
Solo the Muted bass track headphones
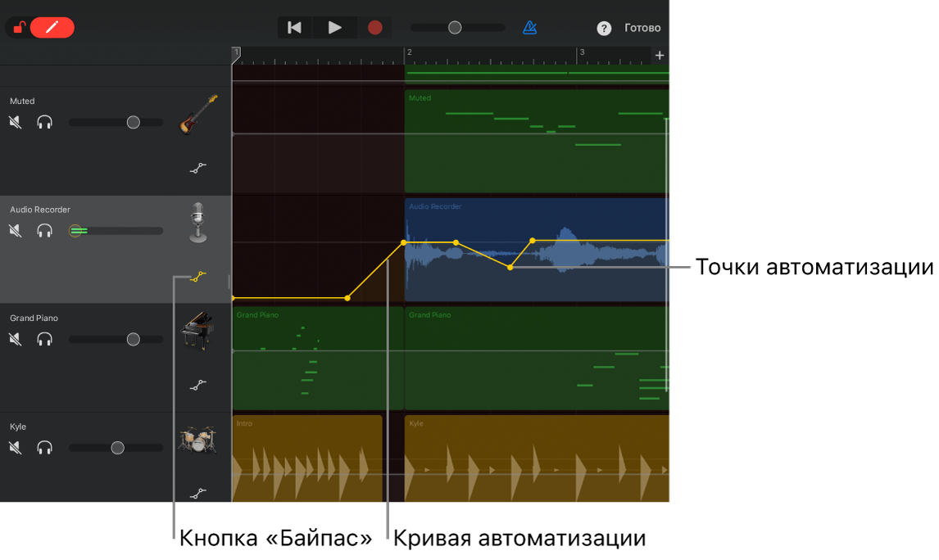point(44,122)
